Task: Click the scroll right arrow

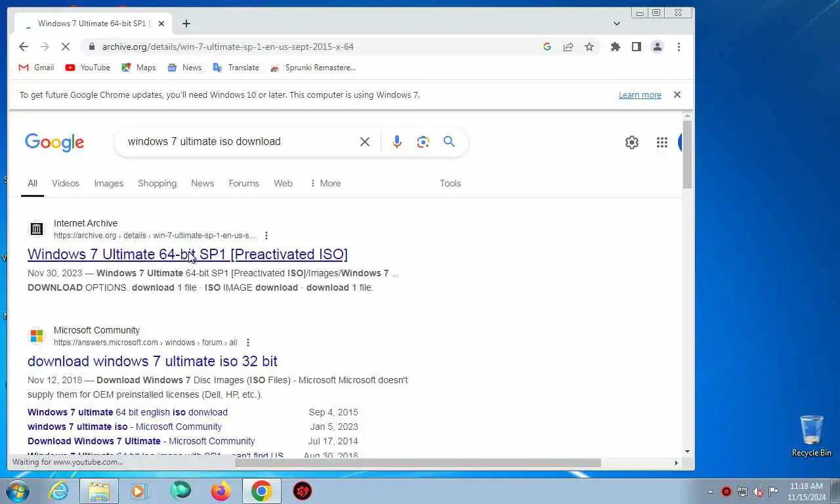Action: (676, 463)
